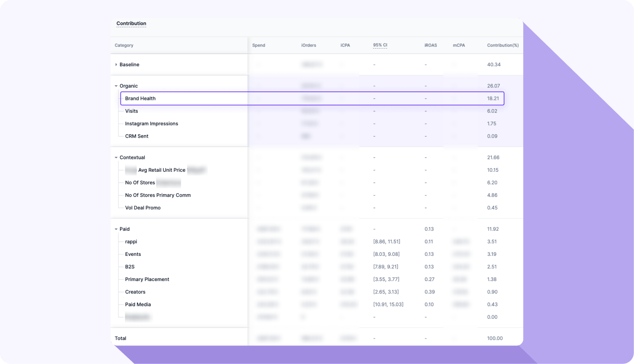Image resolution: width=634 pixels, height=364 pixels.
Task: Open the Contribution tab
Action: pos(131,23)
